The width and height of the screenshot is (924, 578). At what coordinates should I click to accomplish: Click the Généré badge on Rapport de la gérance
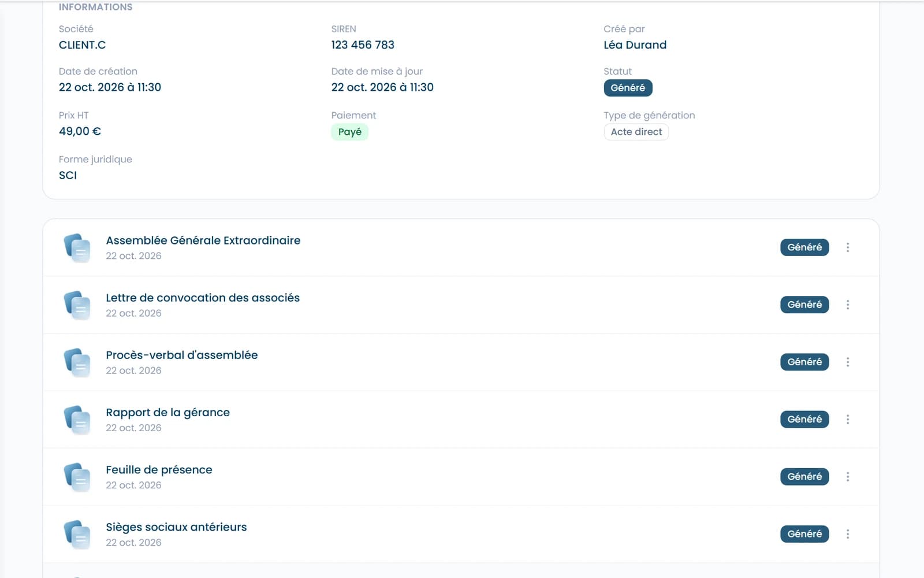804,419
